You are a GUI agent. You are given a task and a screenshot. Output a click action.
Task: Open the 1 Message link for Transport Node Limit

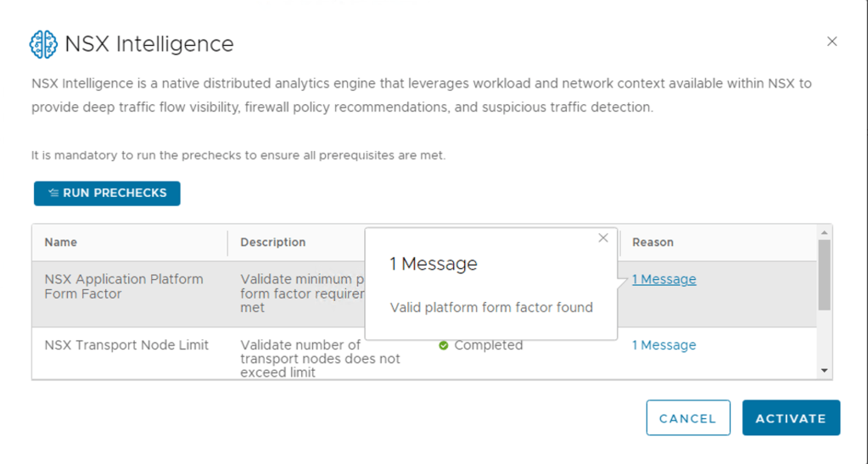664,345
